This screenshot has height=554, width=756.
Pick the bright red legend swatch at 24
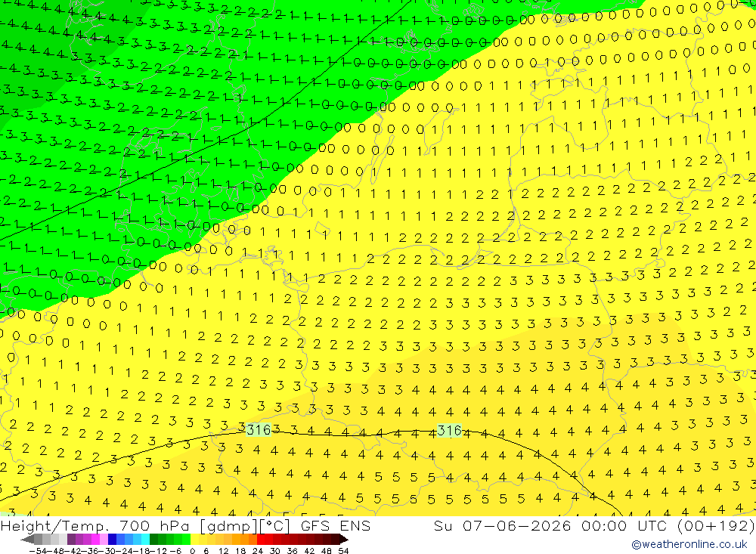pos(261,540)
